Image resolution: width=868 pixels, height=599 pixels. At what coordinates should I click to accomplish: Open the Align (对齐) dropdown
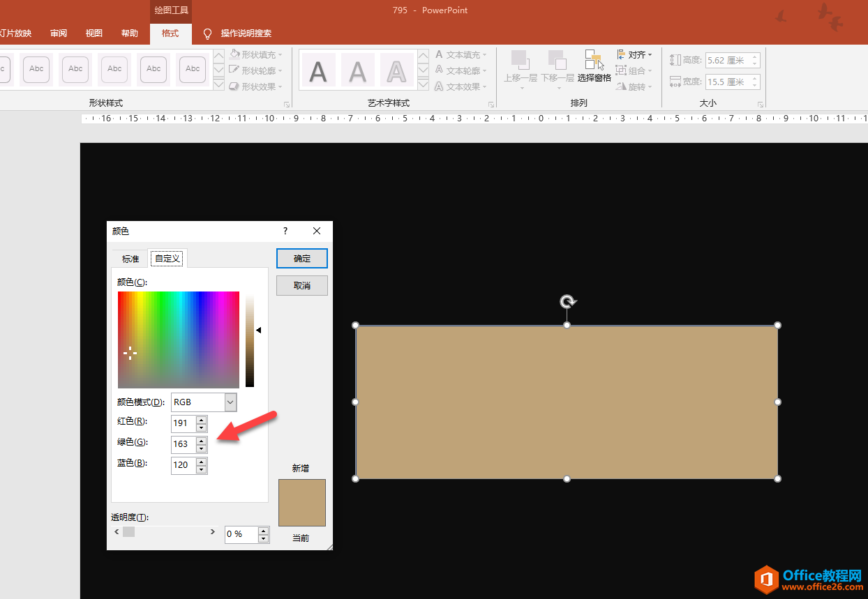[635, 54]
